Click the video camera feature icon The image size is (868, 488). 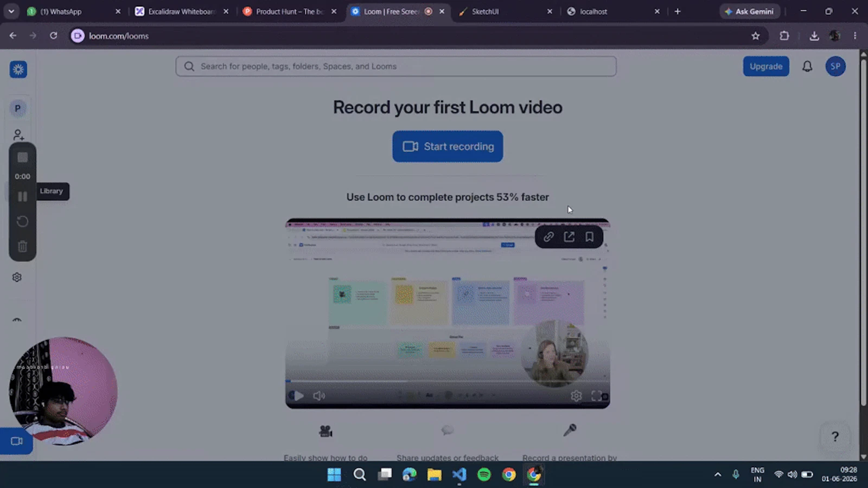tap(325, 431)
